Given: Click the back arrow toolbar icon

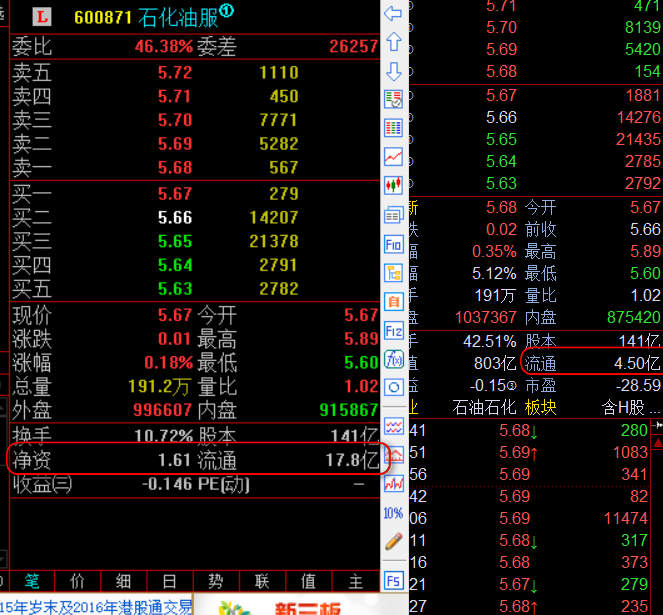Looking at the screenshot, I should (x=393, y=13).
